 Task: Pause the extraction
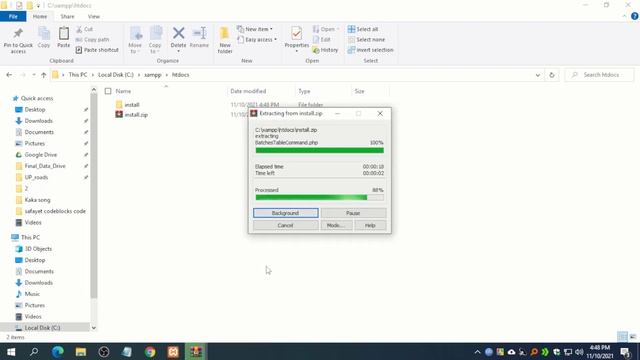click(x=353, y=213)
